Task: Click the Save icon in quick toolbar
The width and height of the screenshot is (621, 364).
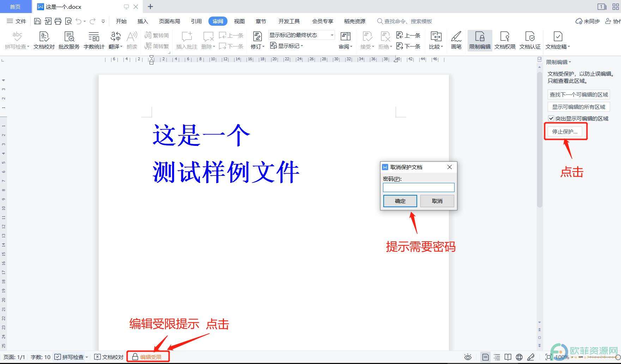Action: [x=37, y=21]
